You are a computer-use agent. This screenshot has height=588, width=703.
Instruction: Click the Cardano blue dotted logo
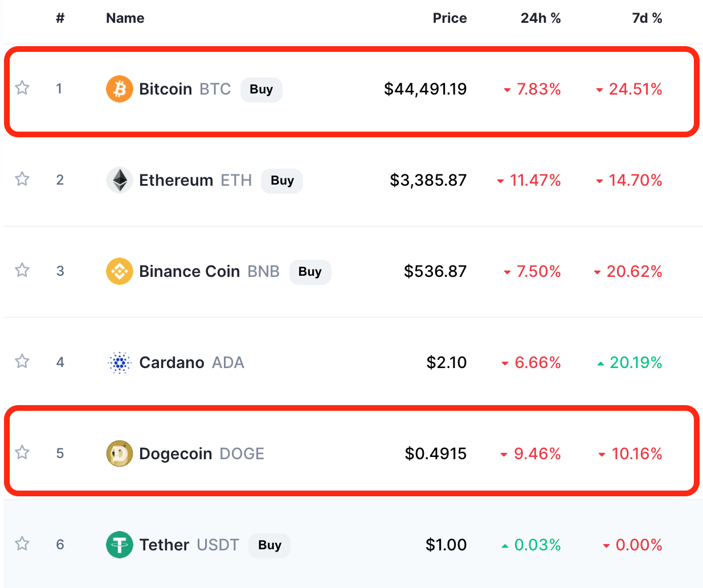click(x=120, y=362)
